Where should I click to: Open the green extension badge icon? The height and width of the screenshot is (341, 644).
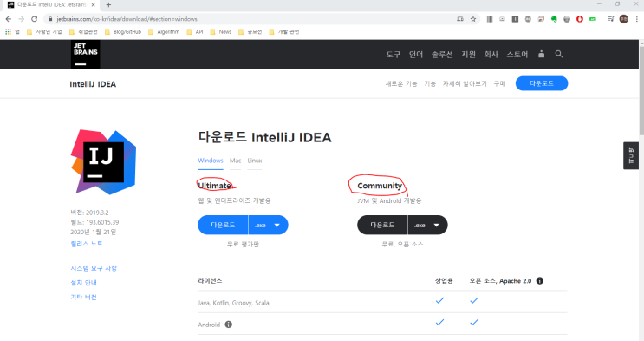coord(593,19)
